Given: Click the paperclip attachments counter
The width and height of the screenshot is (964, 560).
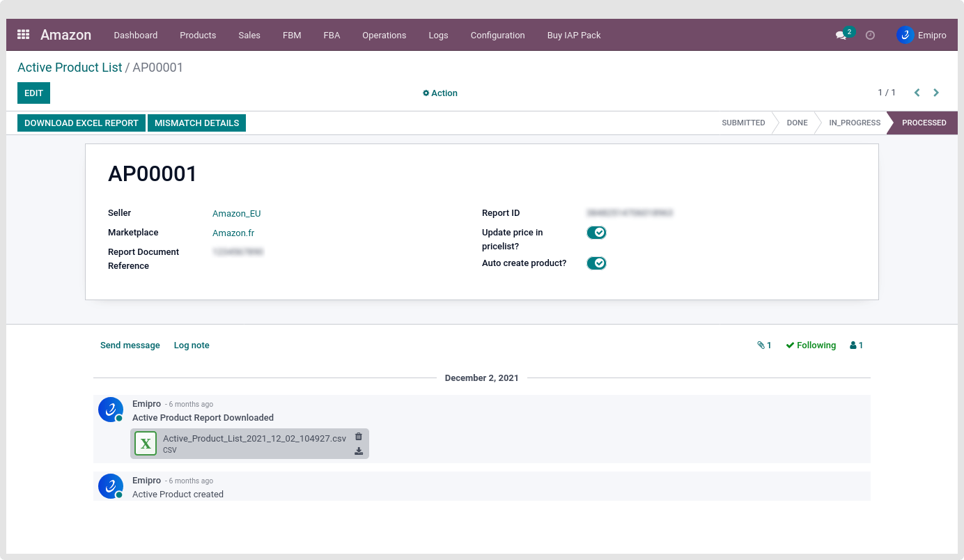Looking at the screenshot, I should [764, 345].
